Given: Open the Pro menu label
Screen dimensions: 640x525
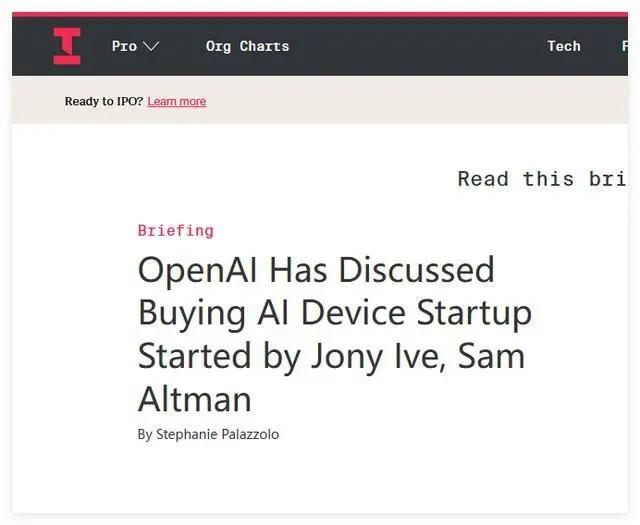Looking at the screenshot, I should tap(124, 46).
